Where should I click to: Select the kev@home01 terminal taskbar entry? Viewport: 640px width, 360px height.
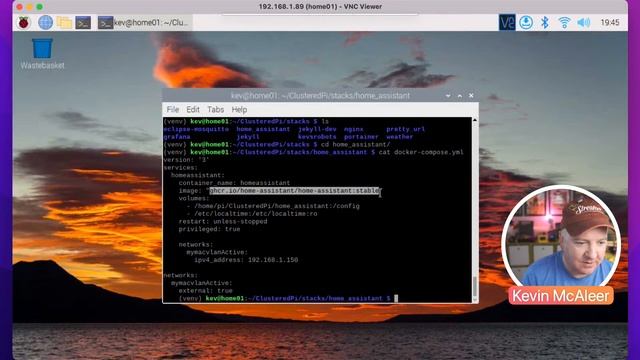(x=144, y=22)
